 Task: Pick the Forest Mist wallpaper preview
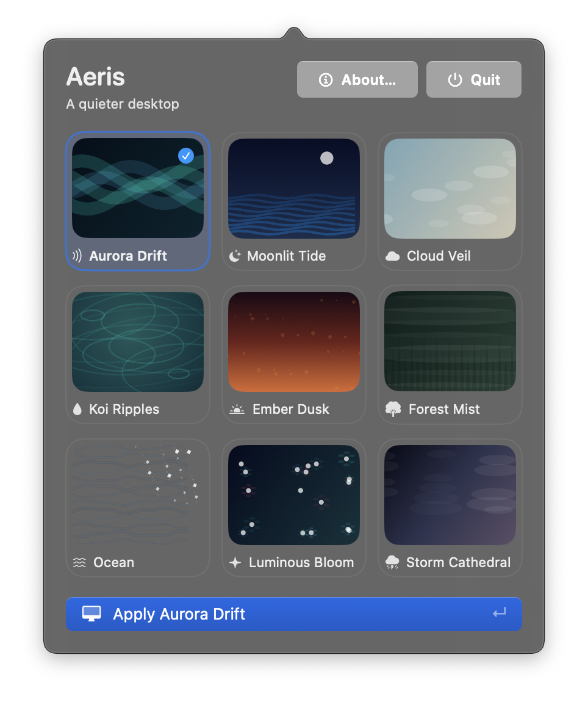(x=450, y=341)
